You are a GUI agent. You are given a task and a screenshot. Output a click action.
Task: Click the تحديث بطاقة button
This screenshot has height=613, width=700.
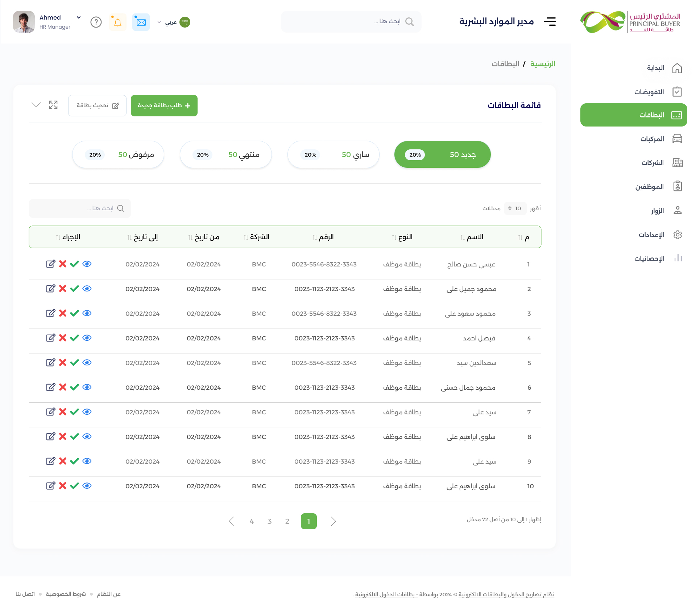(97, 105)
